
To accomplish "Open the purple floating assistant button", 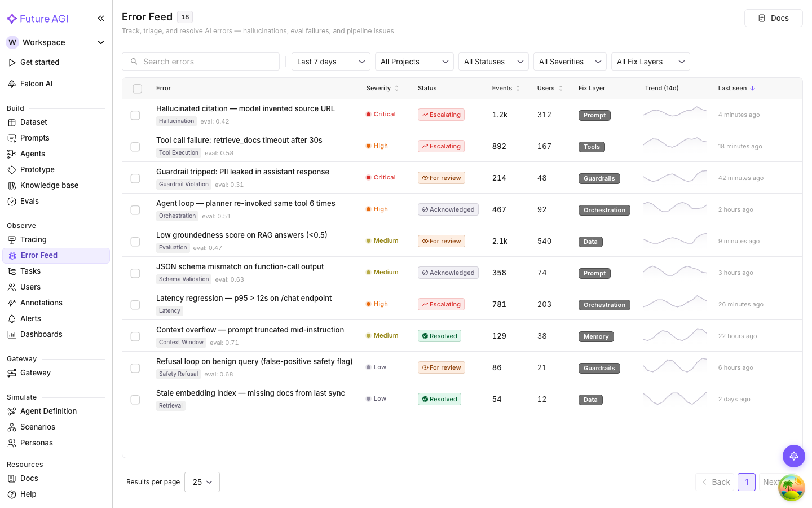I will (x=794, y=456).
